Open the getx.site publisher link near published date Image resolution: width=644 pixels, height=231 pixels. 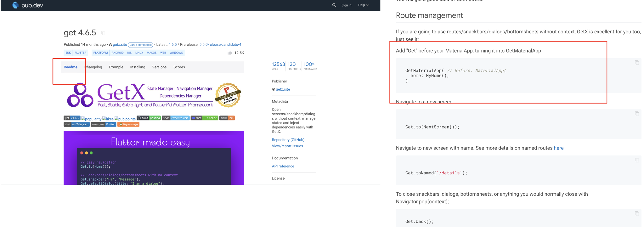pos(120,45)
